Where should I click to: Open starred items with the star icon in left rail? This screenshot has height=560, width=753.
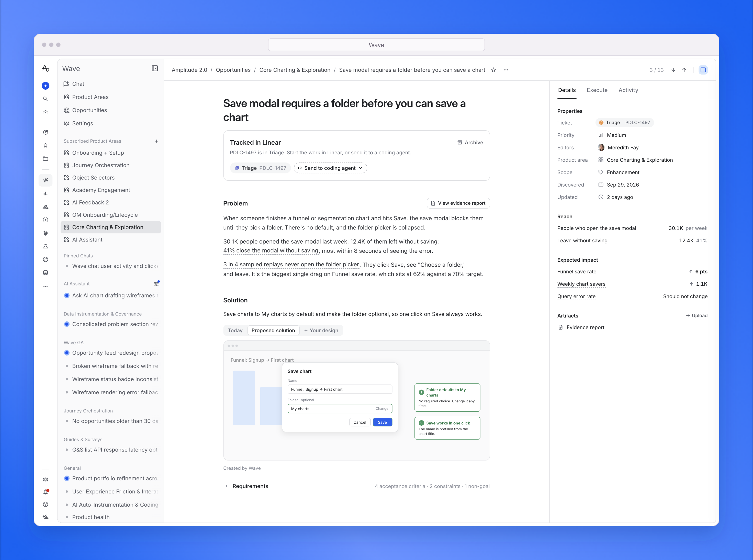pyautogui.click(x=45, y=145)
